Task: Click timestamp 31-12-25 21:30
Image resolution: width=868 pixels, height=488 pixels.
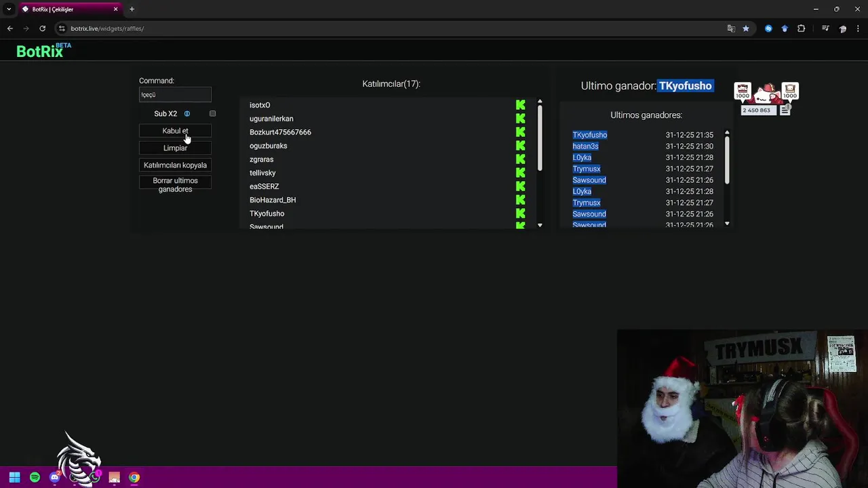Action: coord(689,146)
